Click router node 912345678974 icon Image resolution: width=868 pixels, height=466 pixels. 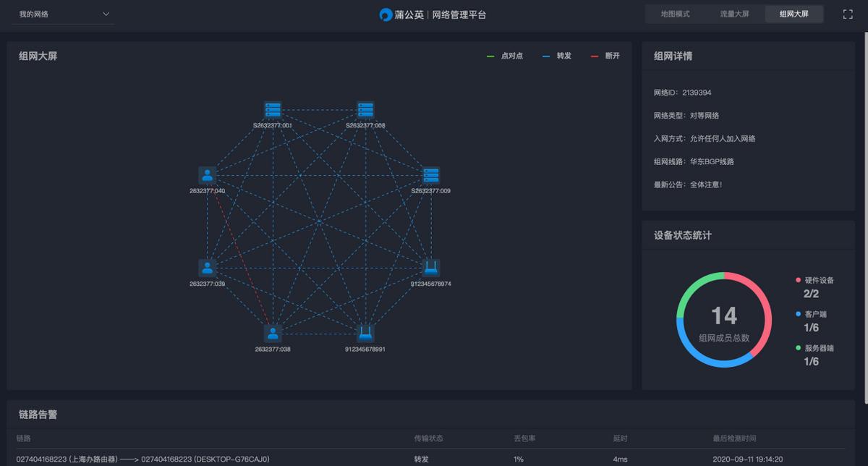[x=431, y=268]
